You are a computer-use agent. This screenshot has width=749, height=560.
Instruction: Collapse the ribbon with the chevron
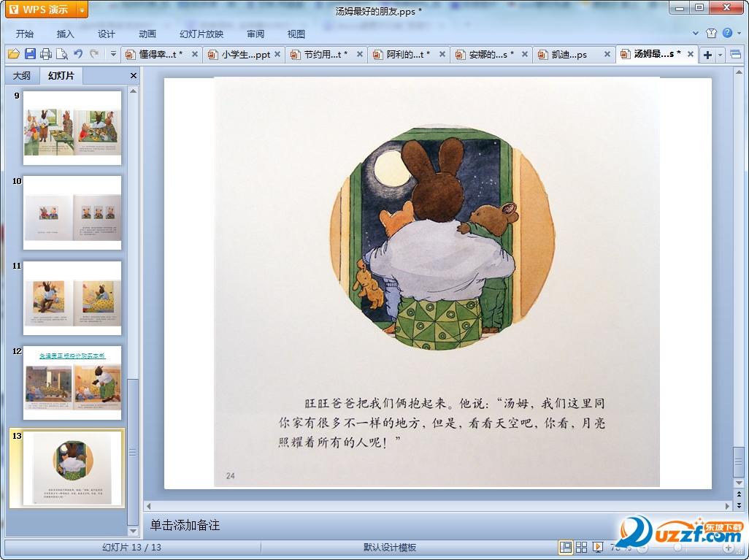click(696, 33)
